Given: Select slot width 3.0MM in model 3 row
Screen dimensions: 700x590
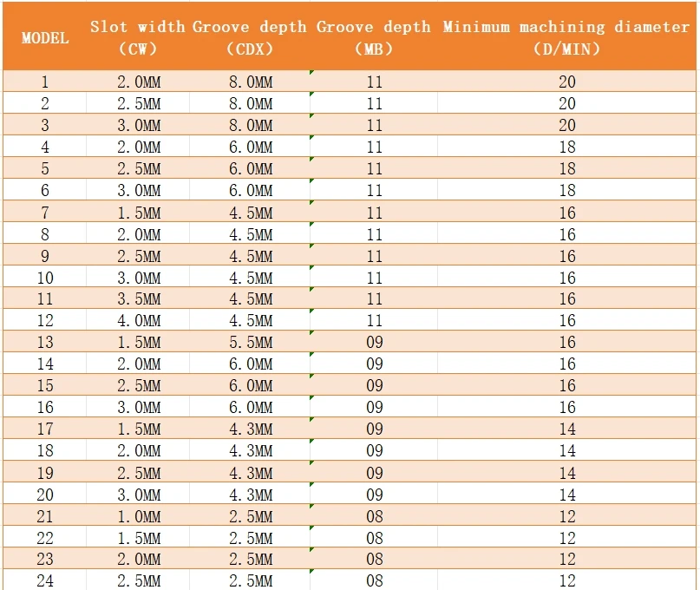Looking at the screenshot, I should point(139,125).
